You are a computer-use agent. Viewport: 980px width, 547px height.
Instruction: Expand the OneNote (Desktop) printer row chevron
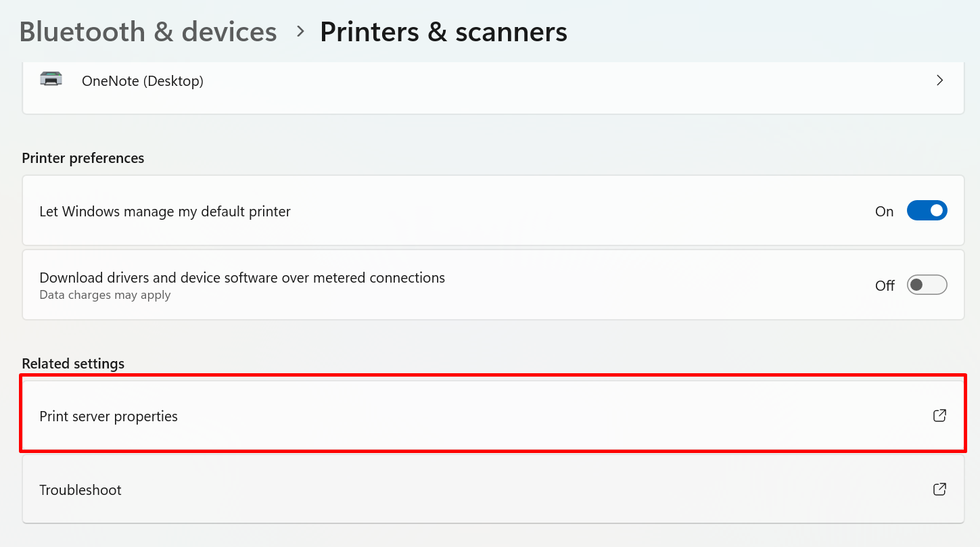point(939,80)
